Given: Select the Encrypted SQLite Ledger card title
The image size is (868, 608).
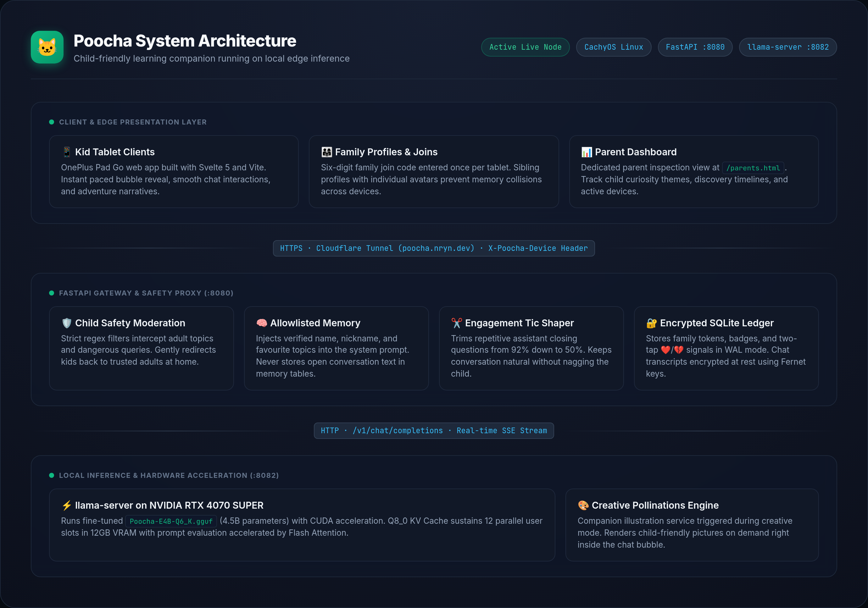Looking at the screenshot, I should [x=716, y=323].
